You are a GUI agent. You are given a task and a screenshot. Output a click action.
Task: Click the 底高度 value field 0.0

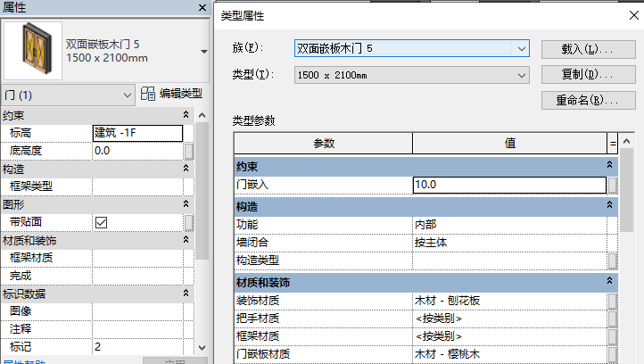point(137,151)
